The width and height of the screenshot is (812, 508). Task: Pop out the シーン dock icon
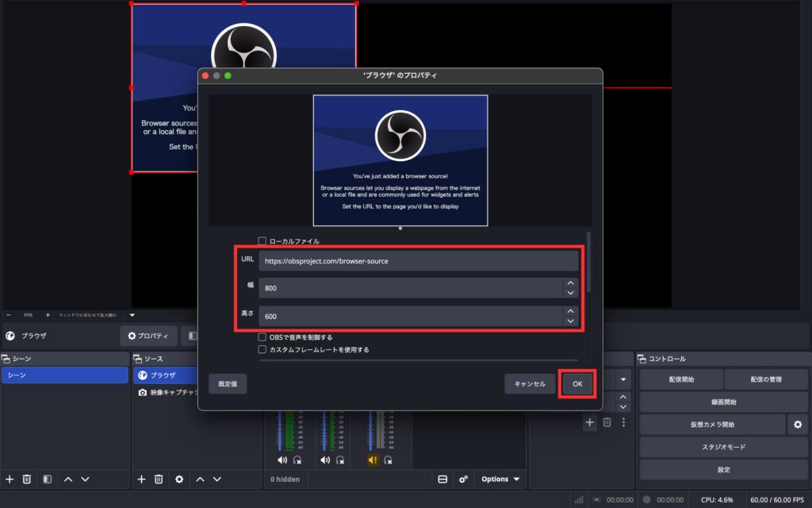coord(6,359)
